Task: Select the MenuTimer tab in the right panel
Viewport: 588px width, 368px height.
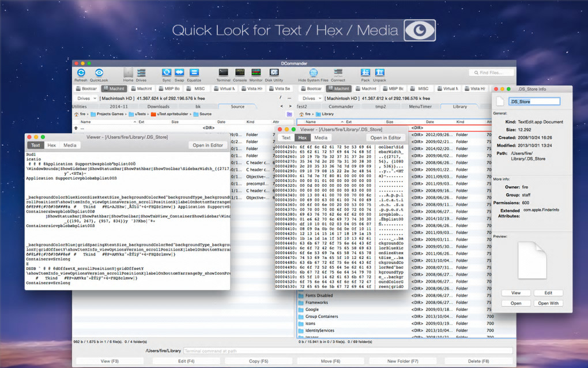Action: pos(420,107)
